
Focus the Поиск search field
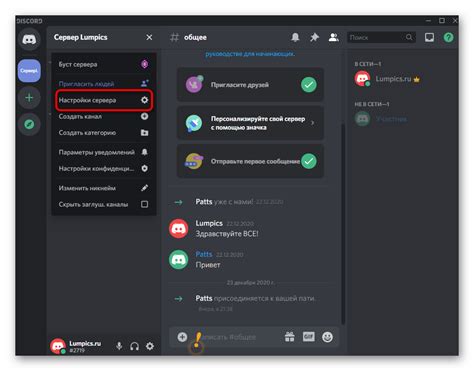(x=381, y=37)
